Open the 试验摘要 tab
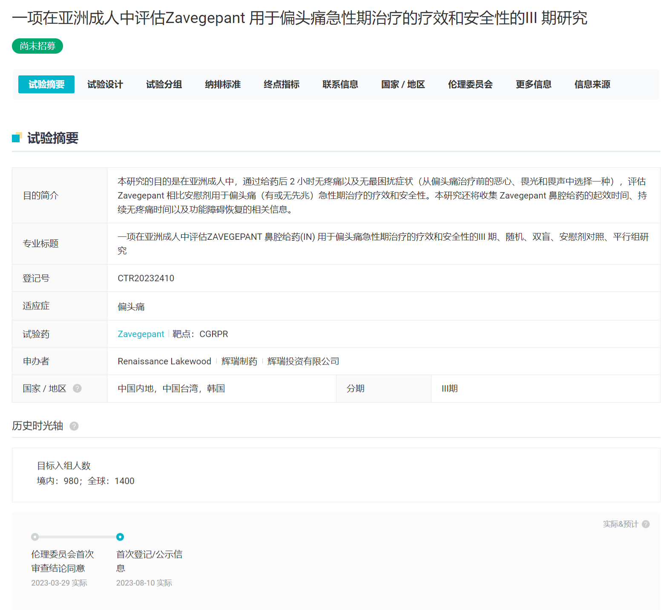This screenshot has height=616, width=672. [x=46, y=84]
